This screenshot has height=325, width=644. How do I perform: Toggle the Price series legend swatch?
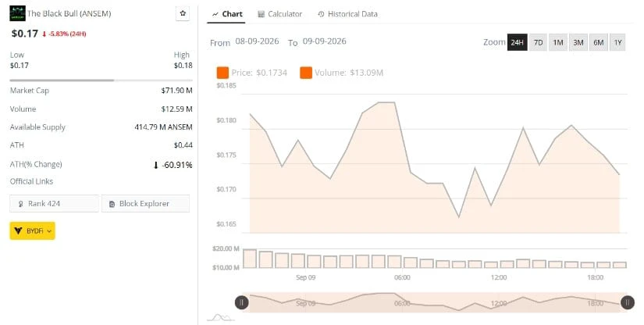coord(222,73)
